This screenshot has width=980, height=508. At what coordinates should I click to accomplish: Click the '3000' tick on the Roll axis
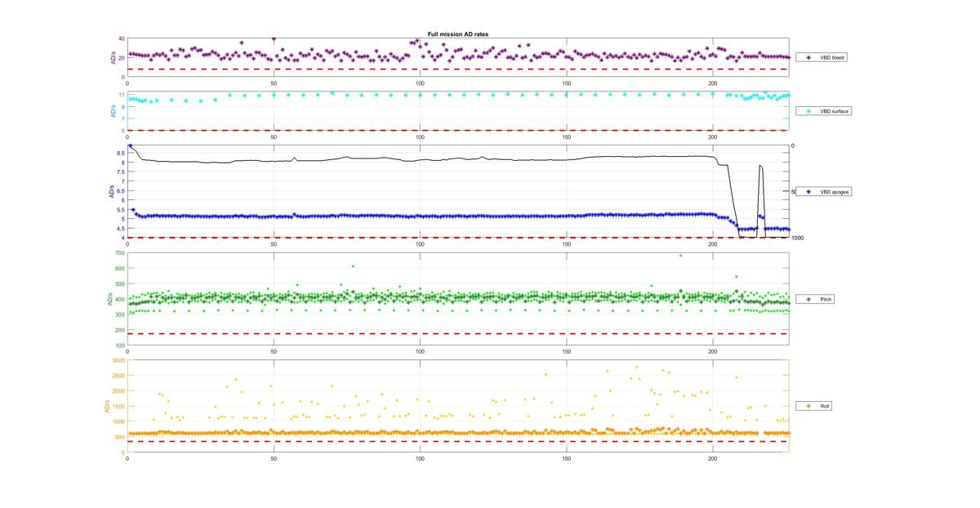pos(118,360)
